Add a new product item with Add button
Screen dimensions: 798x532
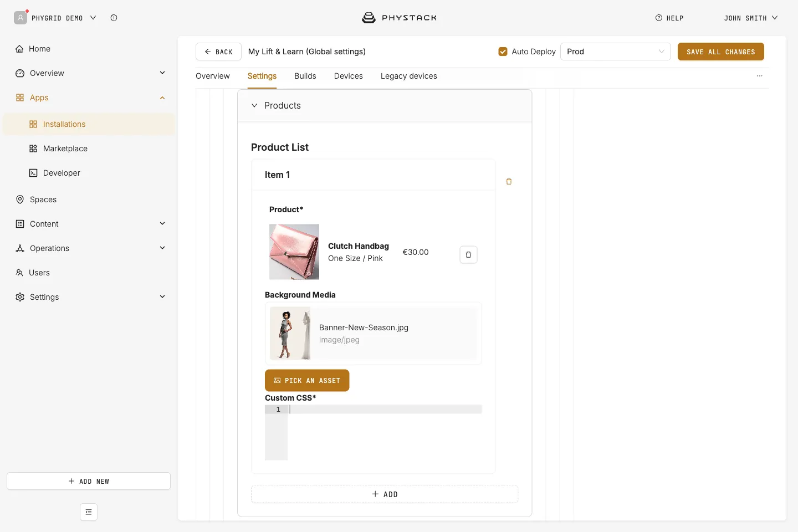[x=385, y=494]
